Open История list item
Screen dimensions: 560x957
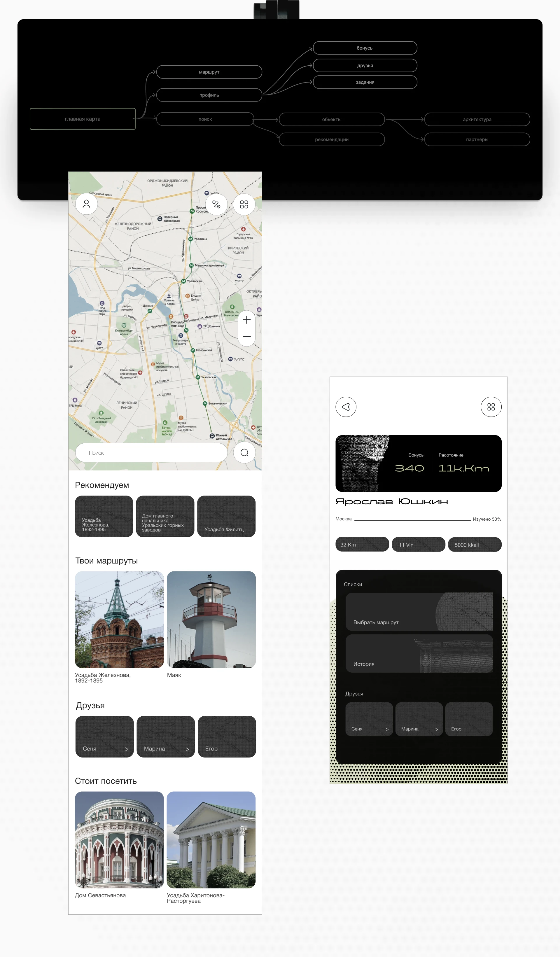point(419,654)
